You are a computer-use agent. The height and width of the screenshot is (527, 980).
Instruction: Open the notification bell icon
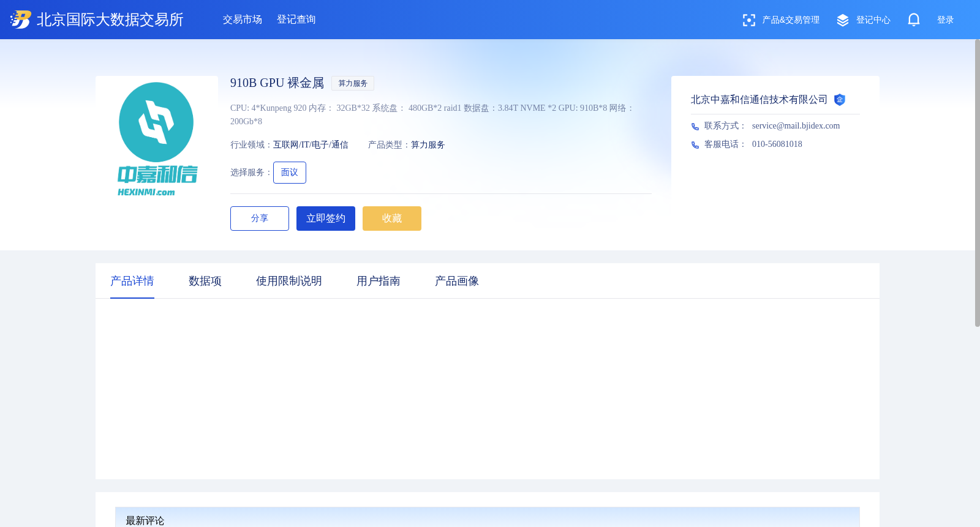[x=914, y=20]
